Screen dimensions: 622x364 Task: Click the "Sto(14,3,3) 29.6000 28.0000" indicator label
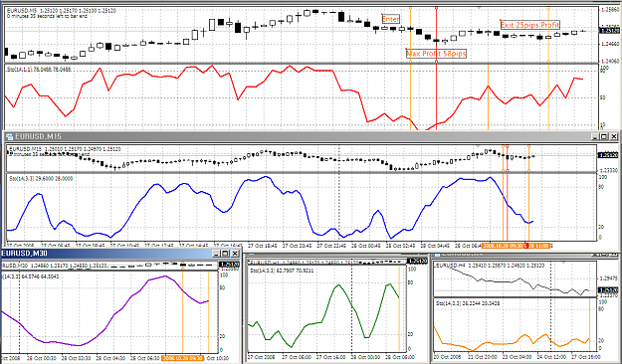click(x=41, y=179)
